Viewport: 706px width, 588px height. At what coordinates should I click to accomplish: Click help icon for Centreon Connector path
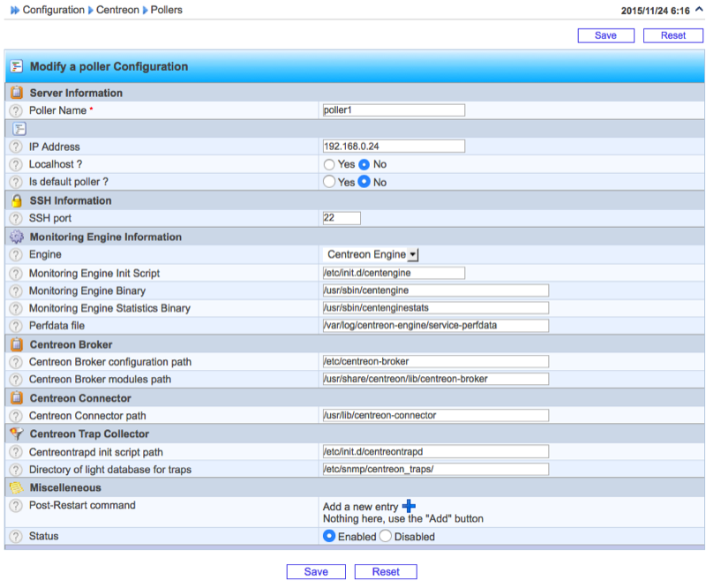coord(16,416)
